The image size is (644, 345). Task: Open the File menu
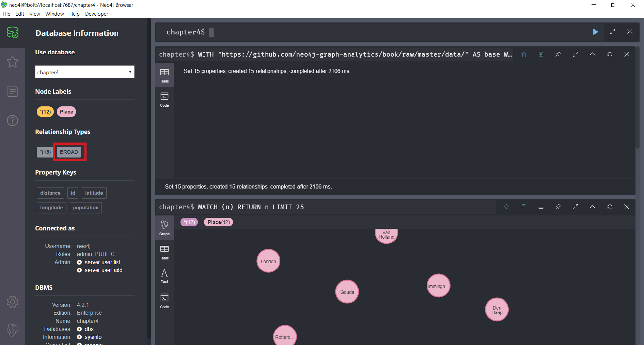[6, 14]
